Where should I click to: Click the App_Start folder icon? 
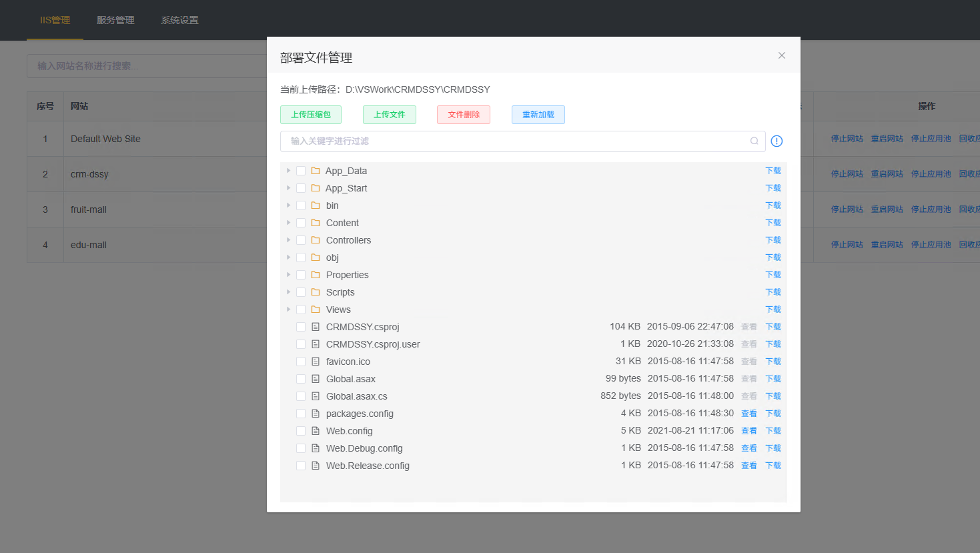316,188
